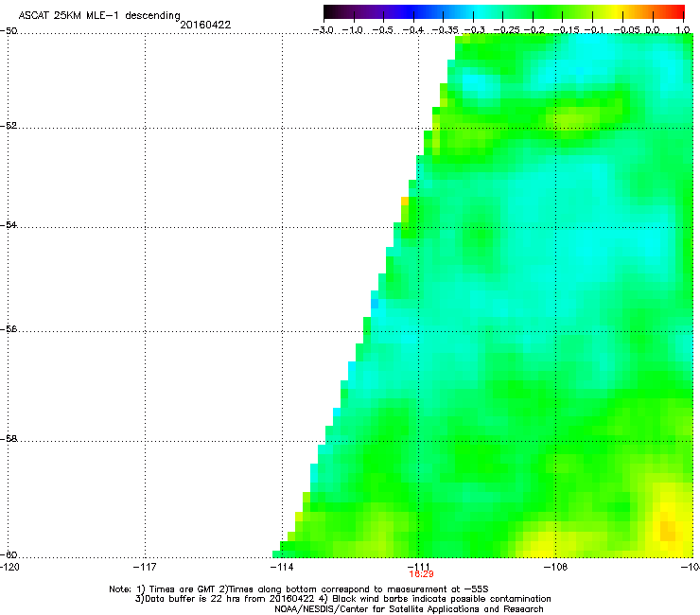This screenshot has height=615, width=700.
Task: Click the blue pixel on swath edge near -55
Action: 375,304
